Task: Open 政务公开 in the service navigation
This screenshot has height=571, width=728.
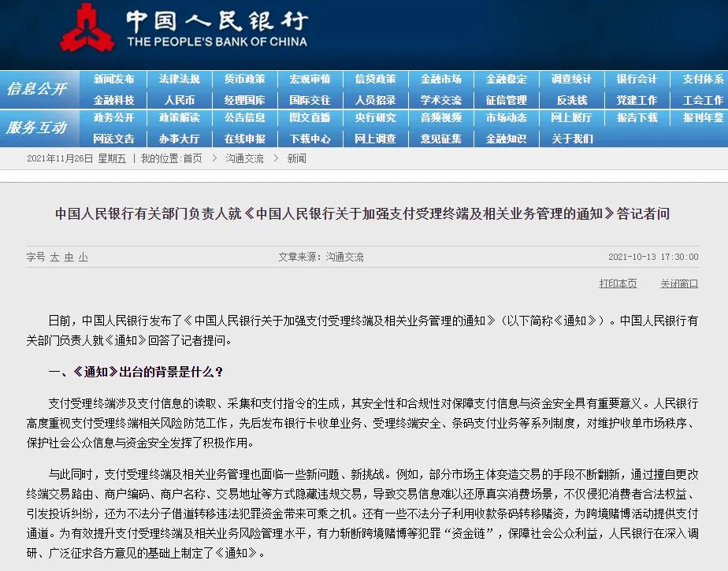Action: (113, 118)
